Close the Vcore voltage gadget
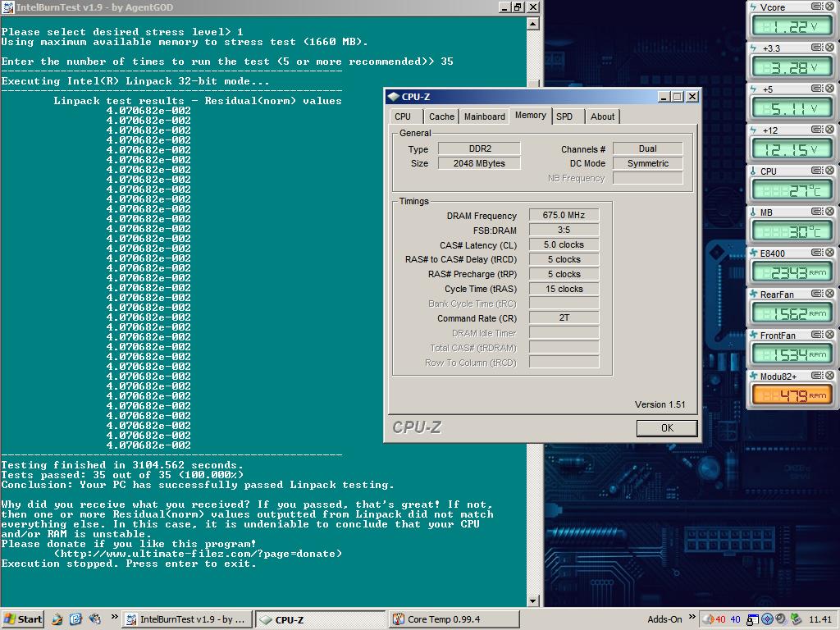The height and width of the screenshot is (630, 840). [829, 7]
